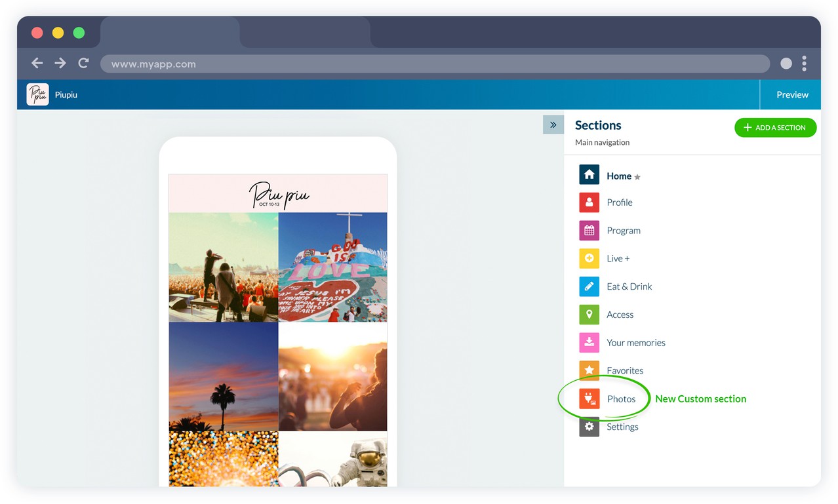Select the Program section label

[x=624, y=231]
